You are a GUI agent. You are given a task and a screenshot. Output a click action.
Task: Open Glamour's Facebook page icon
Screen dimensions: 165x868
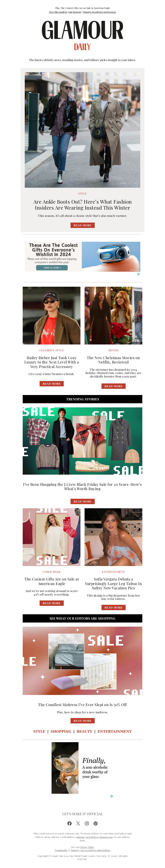tap(69, 823)
